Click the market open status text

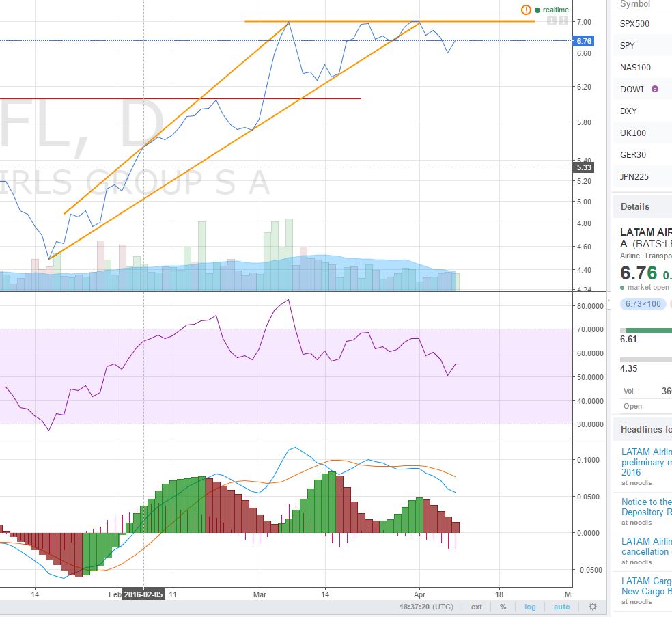pos(648,287)
